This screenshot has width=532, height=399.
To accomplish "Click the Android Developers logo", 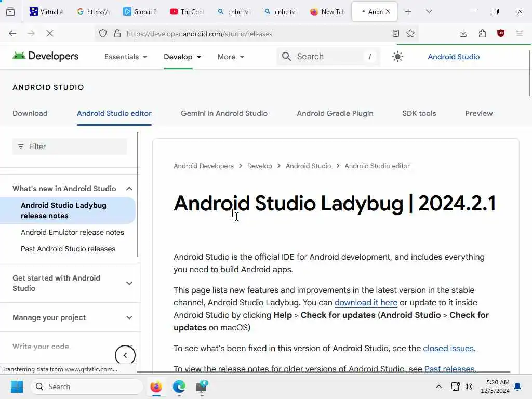I will (x=46, y=56).
